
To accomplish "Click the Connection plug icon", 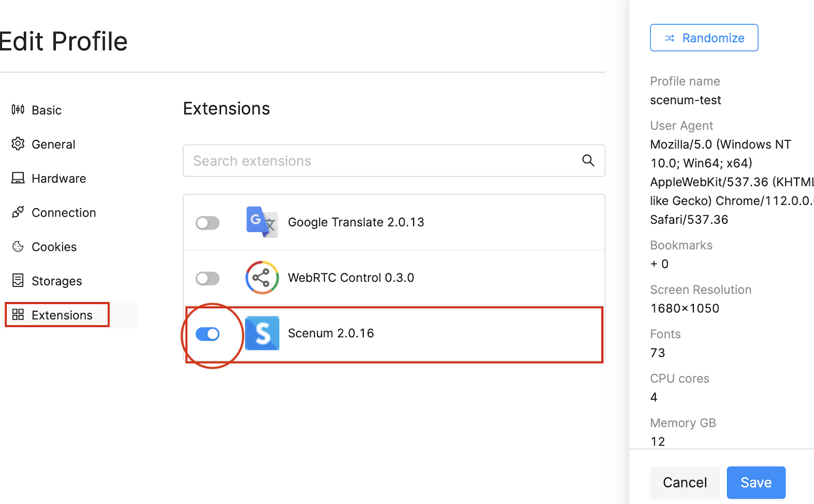I will point(18,212).
